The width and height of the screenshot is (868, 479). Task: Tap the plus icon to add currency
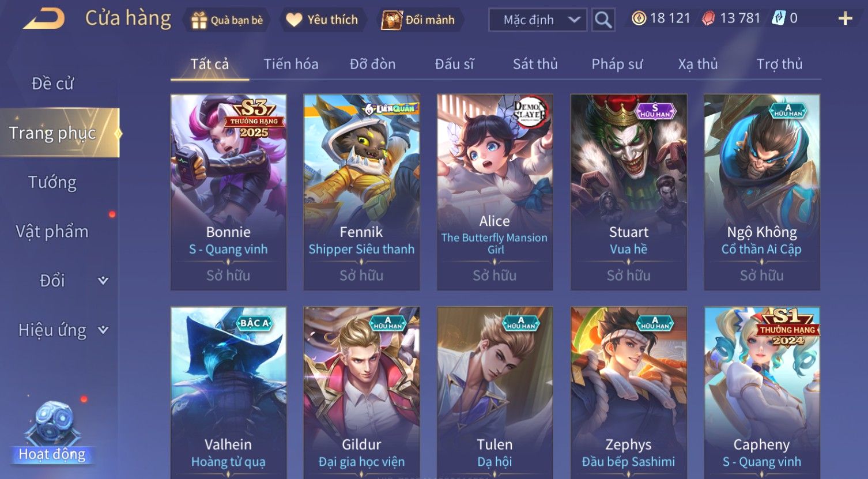tap(845, 19)
